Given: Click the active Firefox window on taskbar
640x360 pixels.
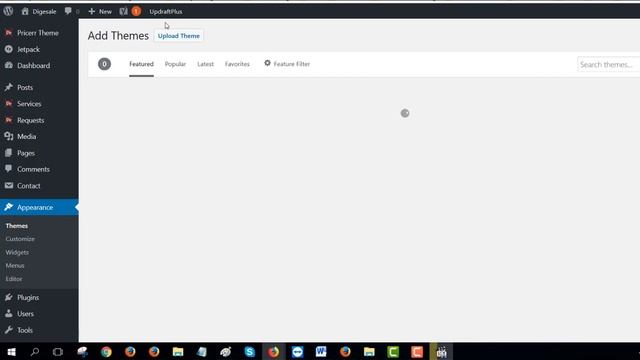Looking at the screenshot, I should click(x=273, y=352).
